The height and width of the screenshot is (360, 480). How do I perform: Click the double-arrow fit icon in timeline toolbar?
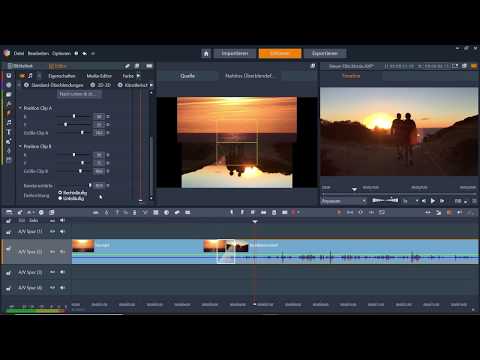click(x=428, y=212)
